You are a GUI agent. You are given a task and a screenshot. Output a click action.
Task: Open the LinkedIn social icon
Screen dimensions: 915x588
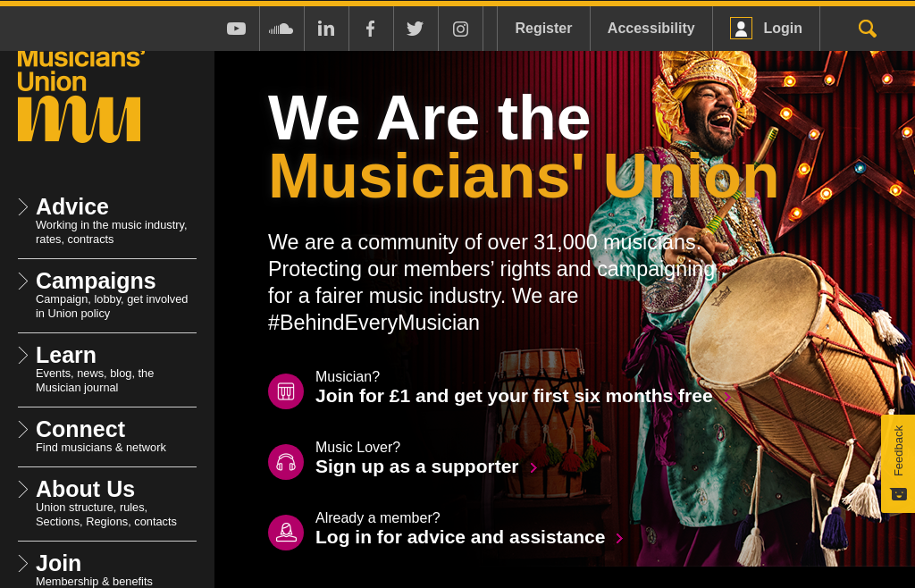326,29
